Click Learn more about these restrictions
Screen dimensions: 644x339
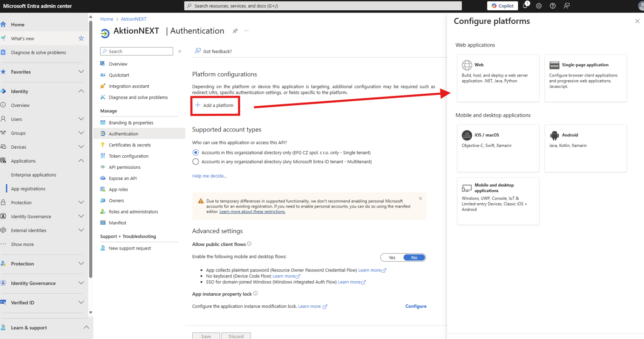(252, 212)
